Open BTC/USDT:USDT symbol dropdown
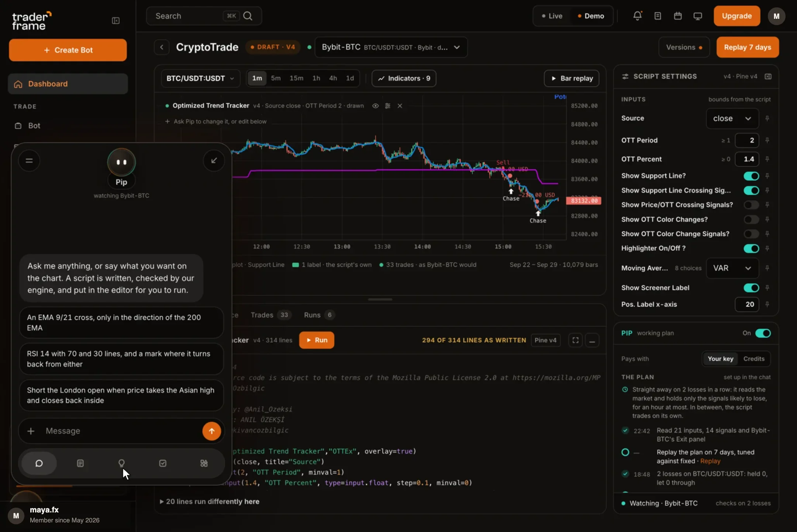797x532 pixels. 200,78
